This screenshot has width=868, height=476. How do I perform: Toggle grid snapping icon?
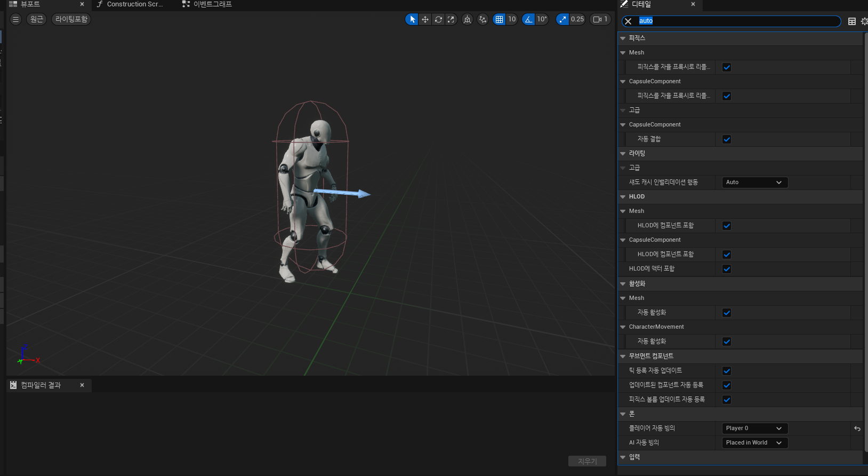coord(499,19)
